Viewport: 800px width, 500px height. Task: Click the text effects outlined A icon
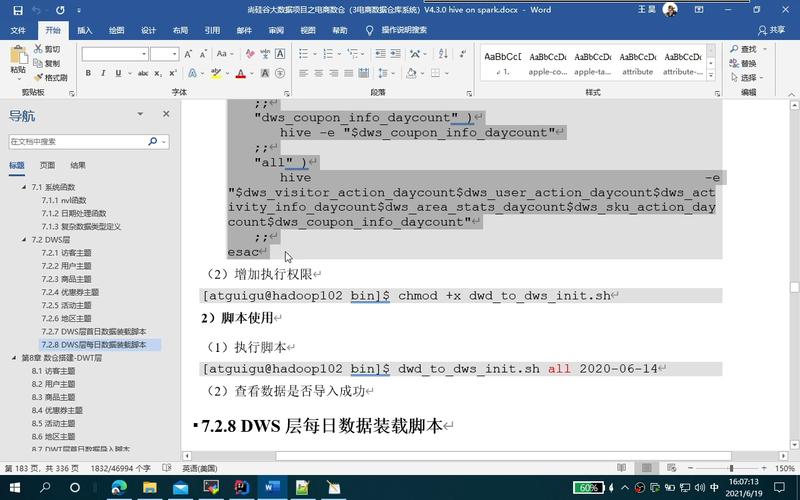(x=192, y=73)
